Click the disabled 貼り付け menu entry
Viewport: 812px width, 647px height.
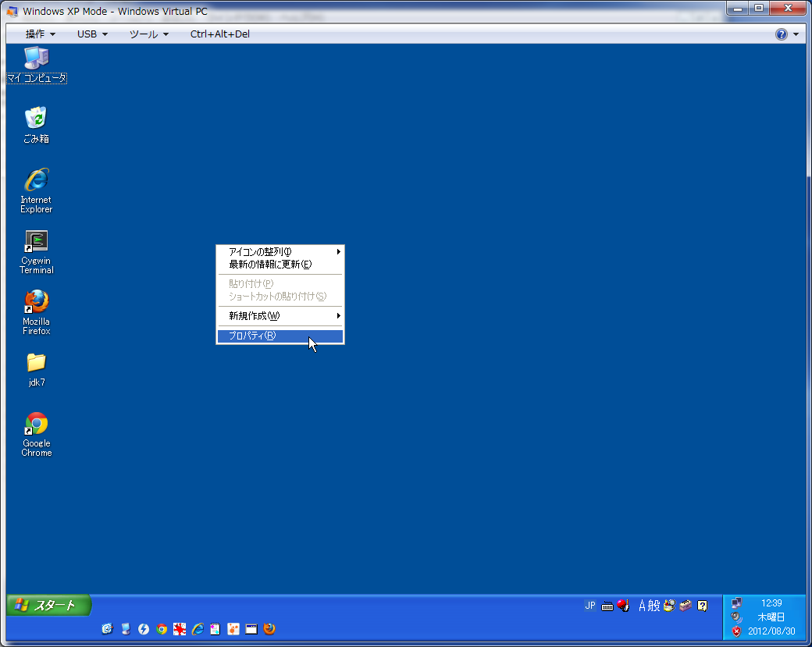click(280, 283)
